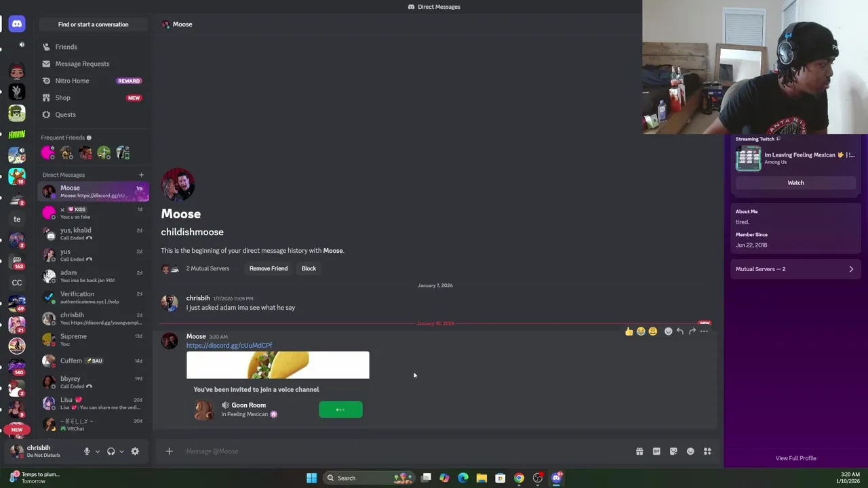Image resolution: width=868 pixels, height=488 pixels.
Task: Open the 'te' server icon
Action: pyautogui.click(x=17, y=219)
